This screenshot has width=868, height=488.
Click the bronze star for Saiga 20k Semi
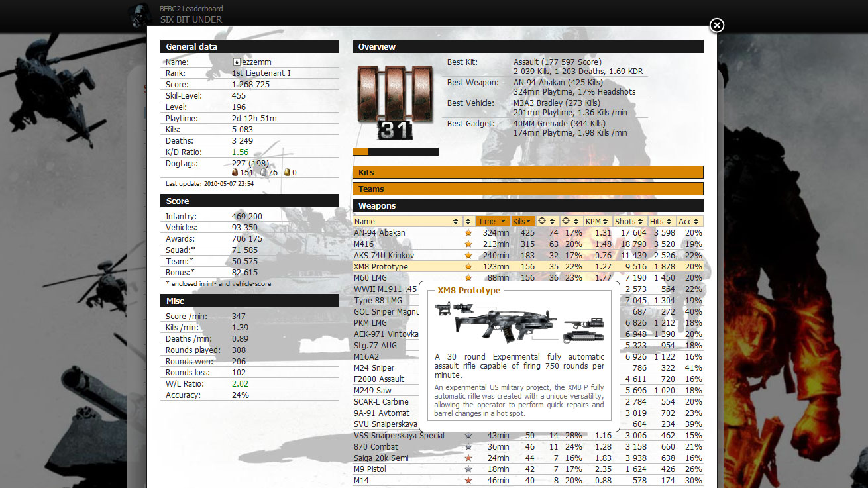468,458
